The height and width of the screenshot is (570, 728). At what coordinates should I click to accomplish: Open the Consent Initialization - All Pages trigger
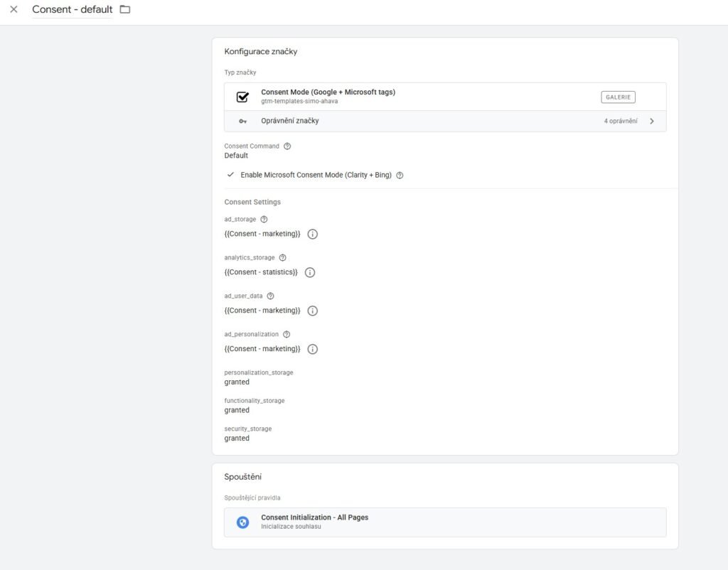click(445, 522)
